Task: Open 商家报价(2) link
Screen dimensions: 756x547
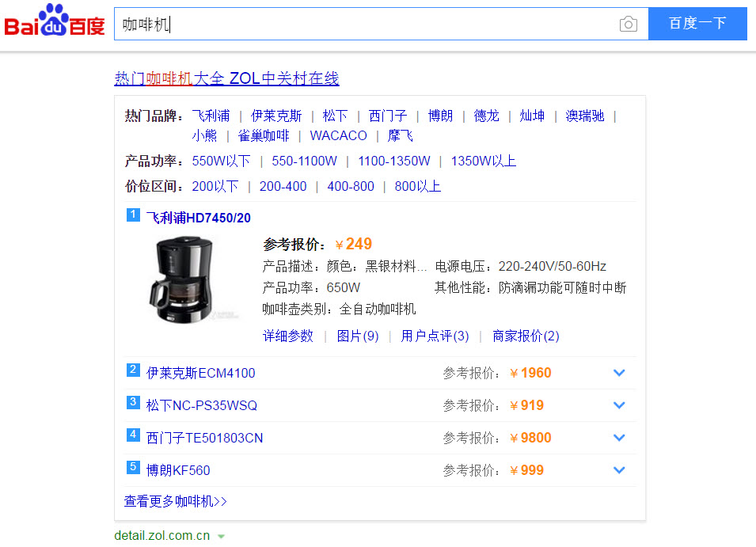Action: tap(526, 336)
